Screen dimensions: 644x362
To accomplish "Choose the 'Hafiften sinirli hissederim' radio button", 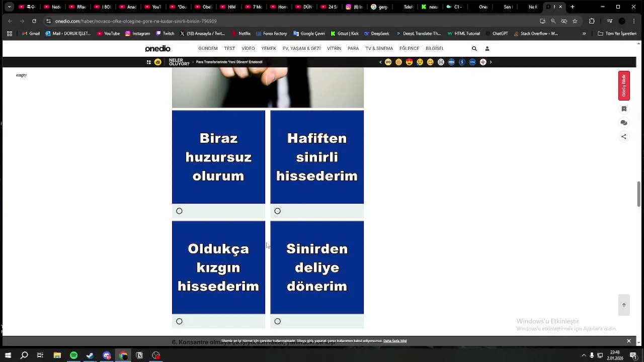I will pos(277,211).
